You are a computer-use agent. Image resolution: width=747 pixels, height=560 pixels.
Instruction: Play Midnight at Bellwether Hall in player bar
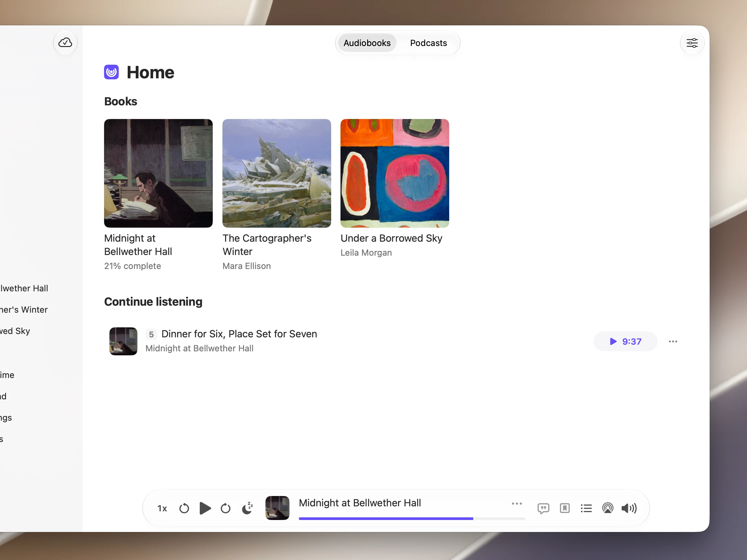coord(205,508)
